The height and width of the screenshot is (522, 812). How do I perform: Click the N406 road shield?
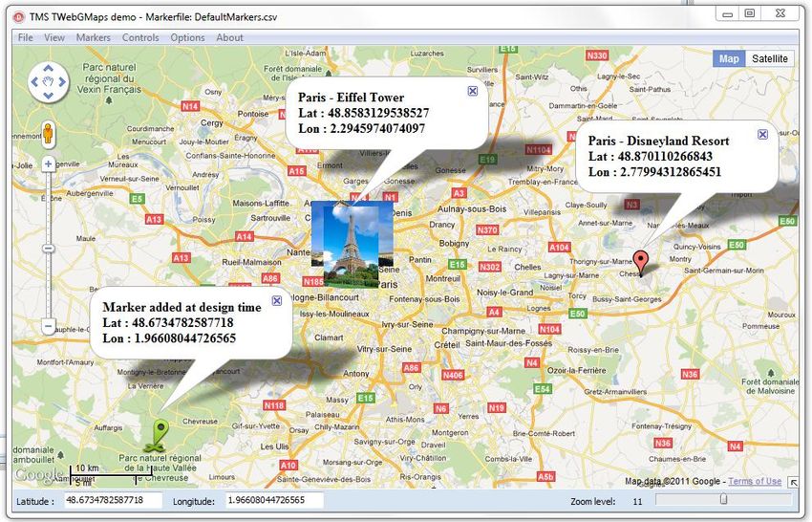453,375
